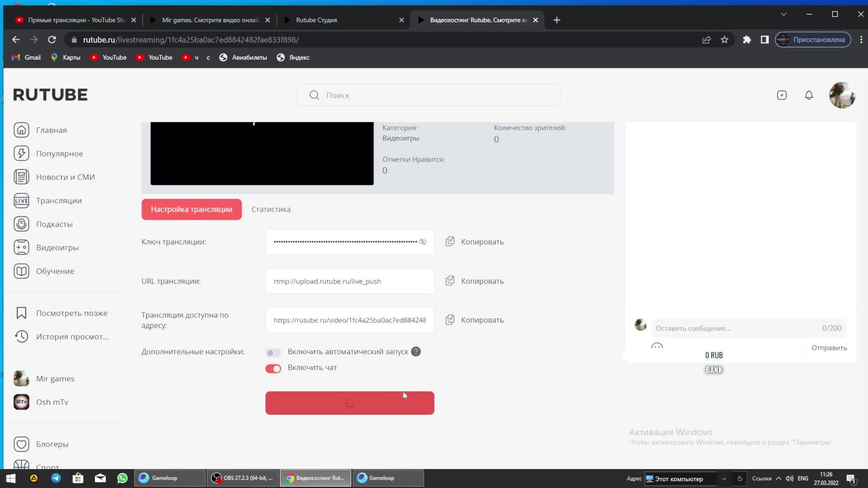868x488 pixels.
Task: Click Отправить to send chat message
Action: (829, 347)
